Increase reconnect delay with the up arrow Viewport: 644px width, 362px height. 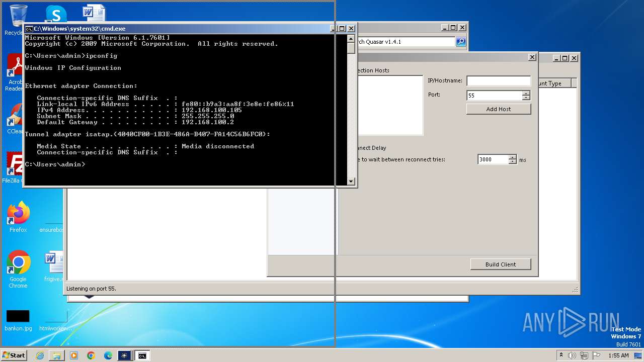tap(512, 157)
